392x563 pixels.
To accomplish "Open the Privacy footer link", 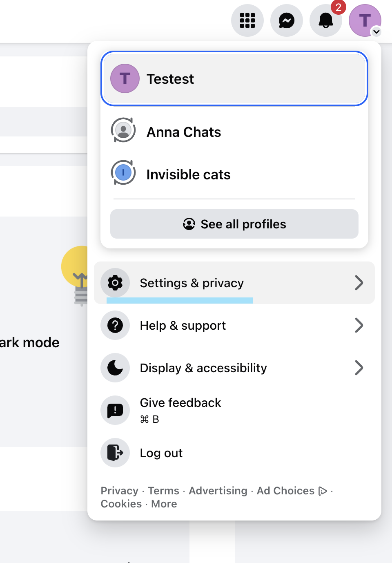I will pos(119,491).
